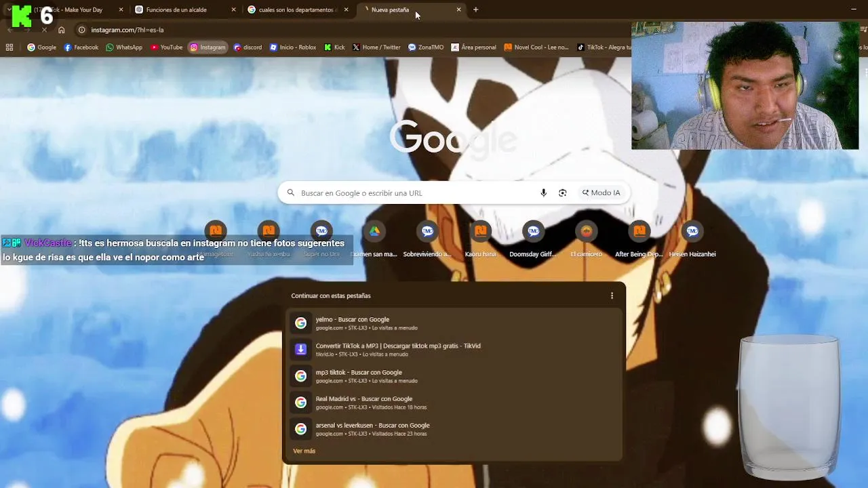Screen dimensions: 868x488
Task: Open the Kick bookmark
Action: point(335,47)
